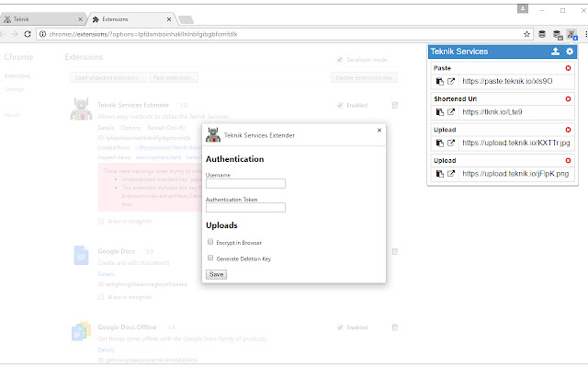
Task: Click Pack extension button
Action: 174,77
